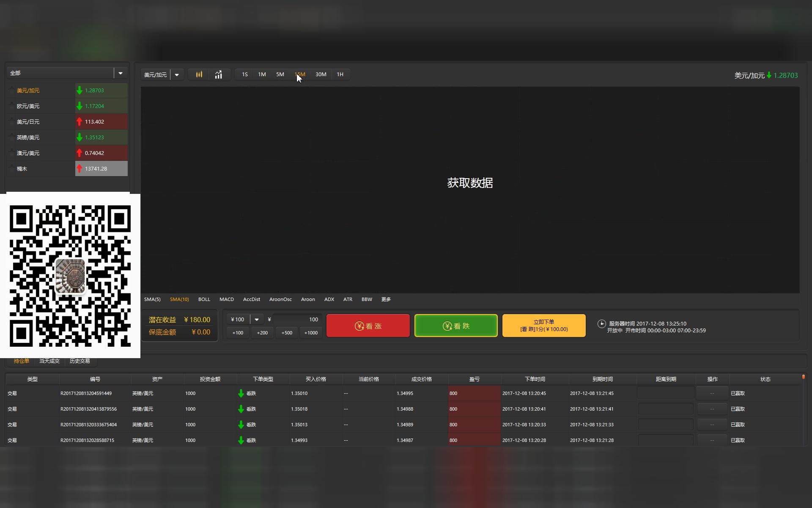Toggle the AccDist indicator
The height and width of the screenshot is (508, 812).
(x=252, y=299)
